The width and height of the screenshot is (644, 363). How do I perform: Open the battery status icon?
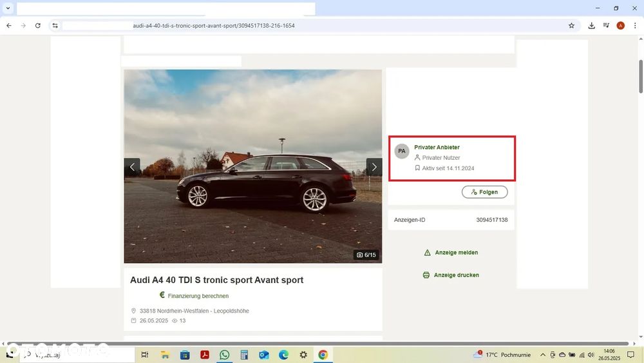point(572,355)
